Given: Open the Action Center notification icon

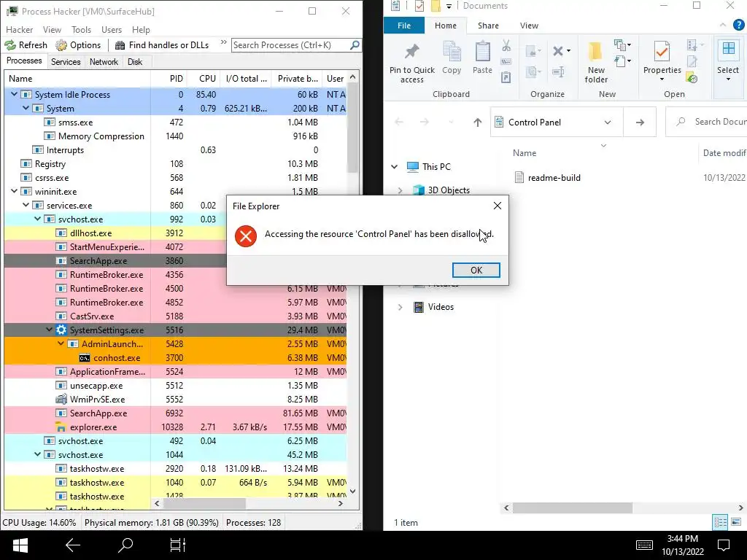Looking at the screenshot, I should pyautogui.click(x=724, y=545).
